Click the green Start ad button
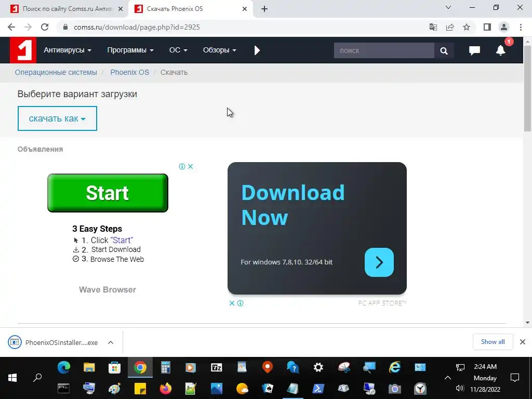This screenshot has height=399, width=532. click(x=108, y=193)
